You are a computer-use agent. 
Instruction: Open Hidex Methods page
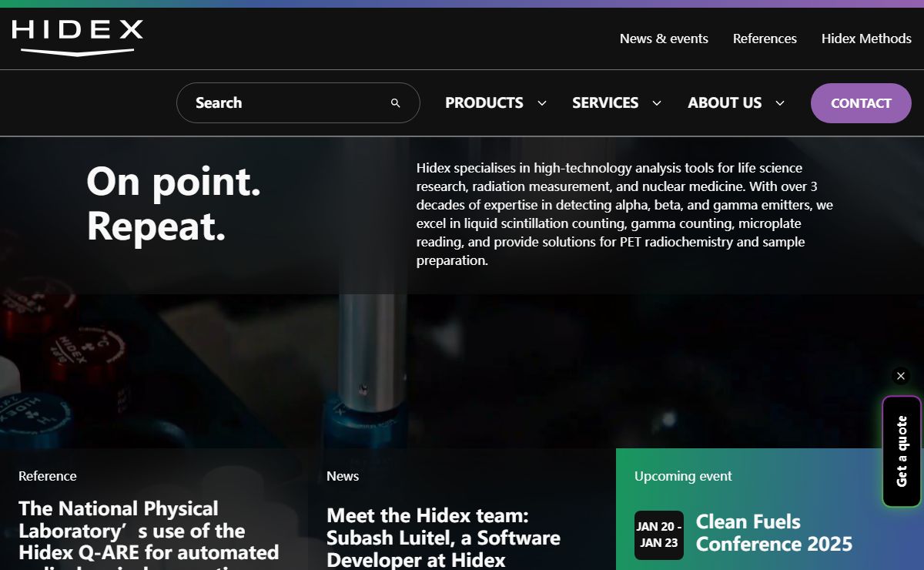(x=866, y=39)
